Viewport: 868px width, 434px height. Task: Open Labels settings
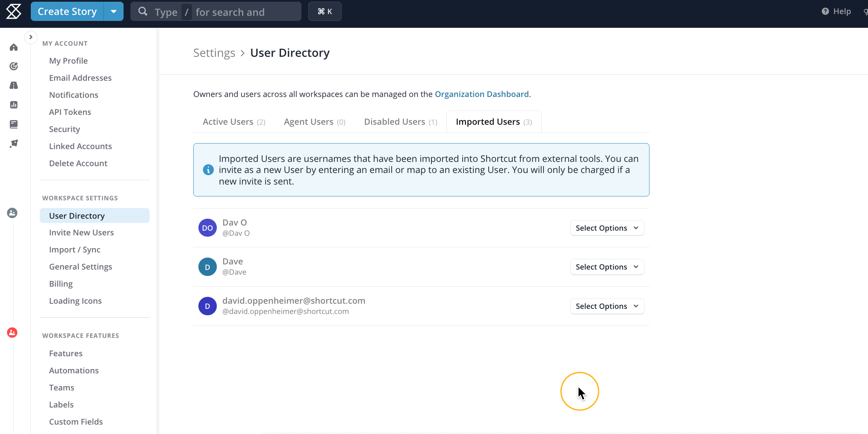coord(61,405)
